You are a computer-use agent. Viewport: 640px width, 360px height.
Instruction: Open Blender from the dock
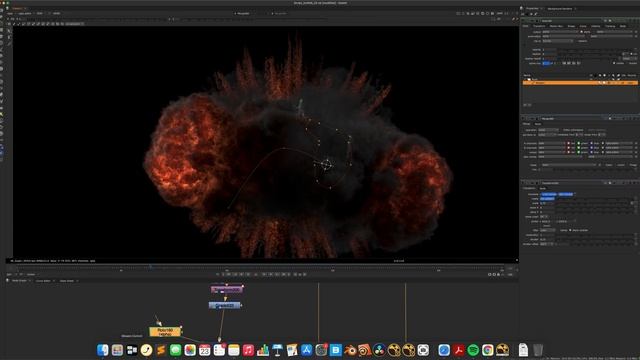[x=350, y=350]
